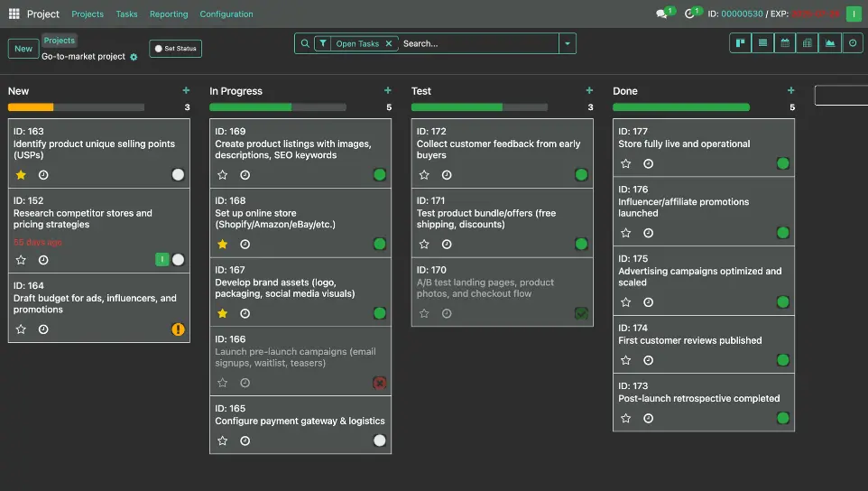Image resolution: width=868 pixels, height=491 pixels.
Task: Switch to activity view
Action: click(853, 43)
